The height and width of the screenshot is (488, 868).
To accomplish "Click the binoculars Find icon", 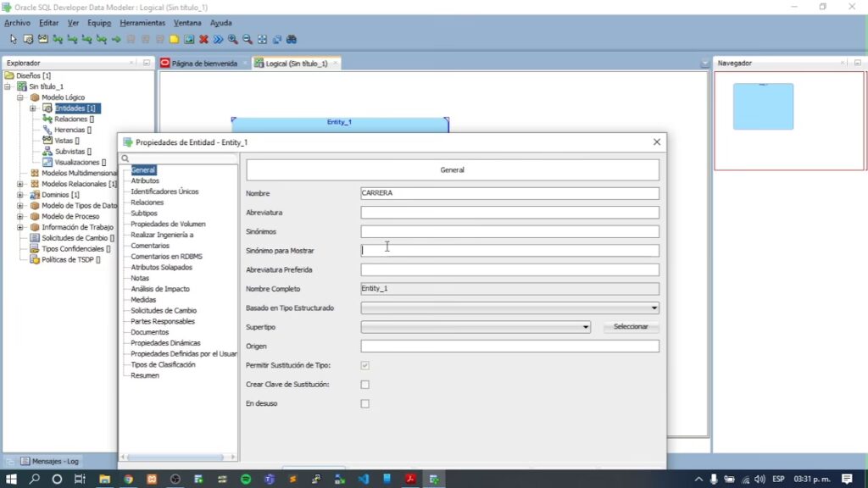I will [x=291, y=39].
